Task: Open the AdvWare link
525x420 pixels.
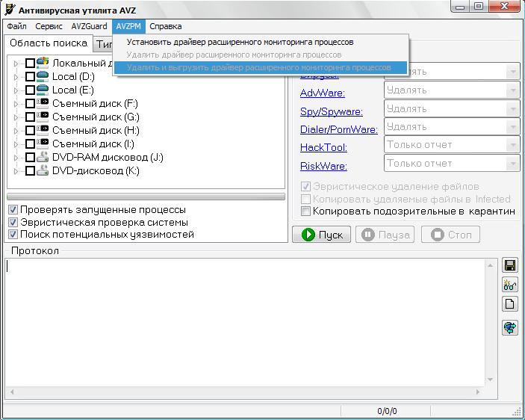Action: (323, 93)
